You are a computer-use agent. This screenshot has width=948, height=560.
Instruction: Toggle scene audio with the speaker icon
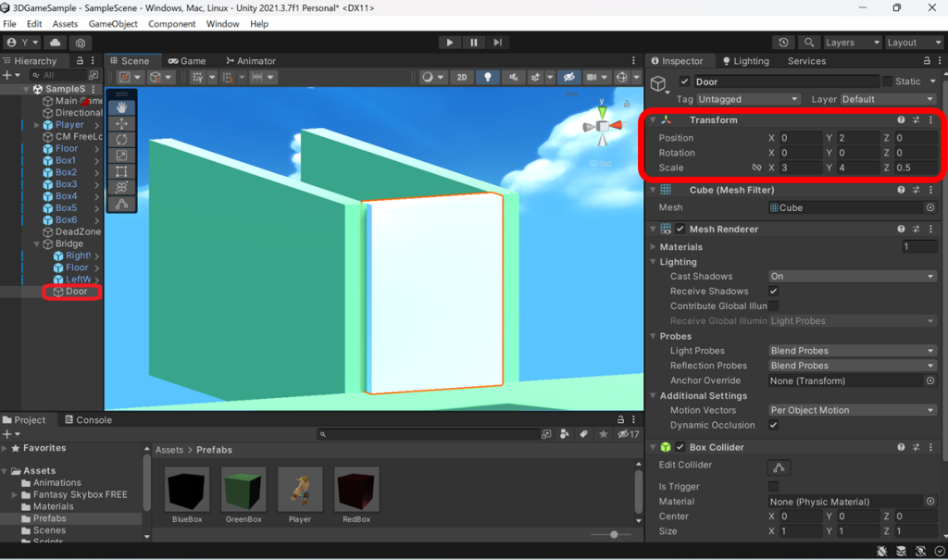tap(513, 77)
